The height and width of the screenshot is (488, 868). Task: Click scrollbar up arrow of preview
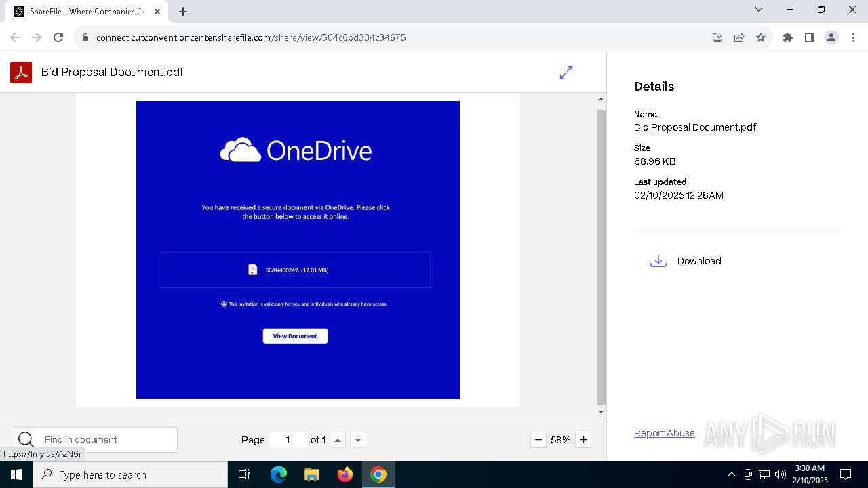[x=601, y=99]
